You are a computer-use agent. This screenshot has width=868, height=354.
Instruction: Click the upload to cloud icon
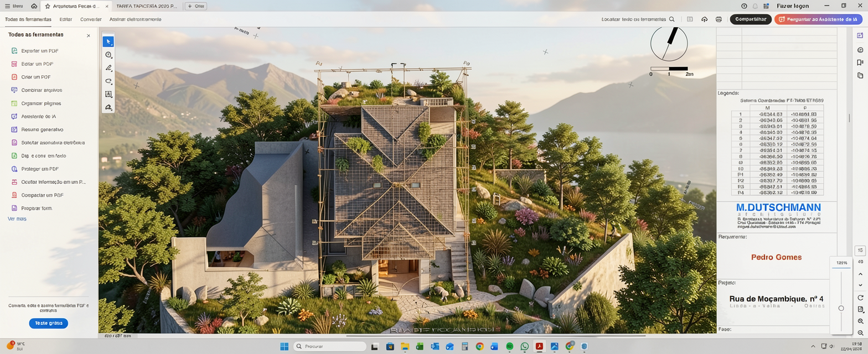pyautogui.click(x=704, y=19)
